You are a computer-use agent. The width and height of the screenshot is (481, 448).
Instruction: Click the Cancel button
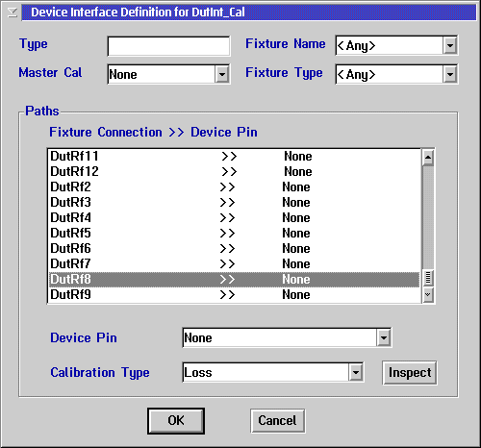[277, 421]
